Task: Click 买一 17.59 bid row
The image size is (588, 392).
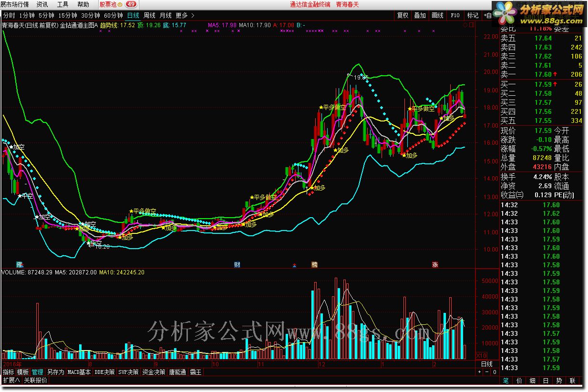Action: click(x=541, y=84)
